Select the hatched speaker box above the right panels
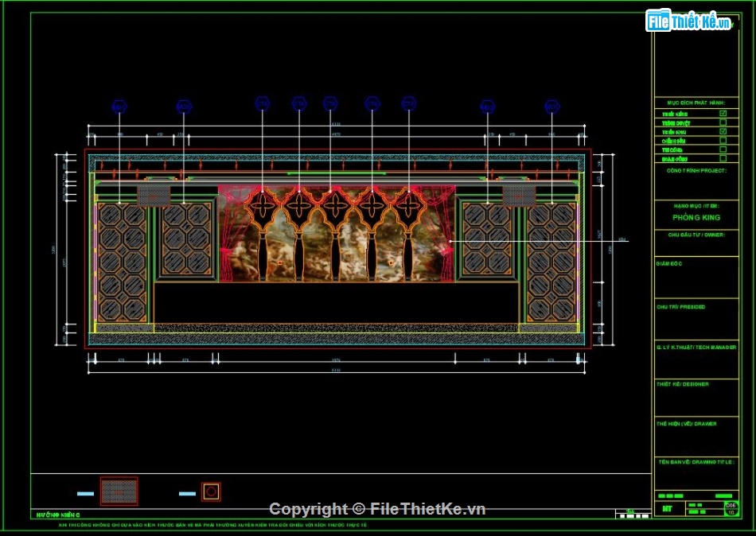Viewport: 756px width, 536px height. click(519, 196)
